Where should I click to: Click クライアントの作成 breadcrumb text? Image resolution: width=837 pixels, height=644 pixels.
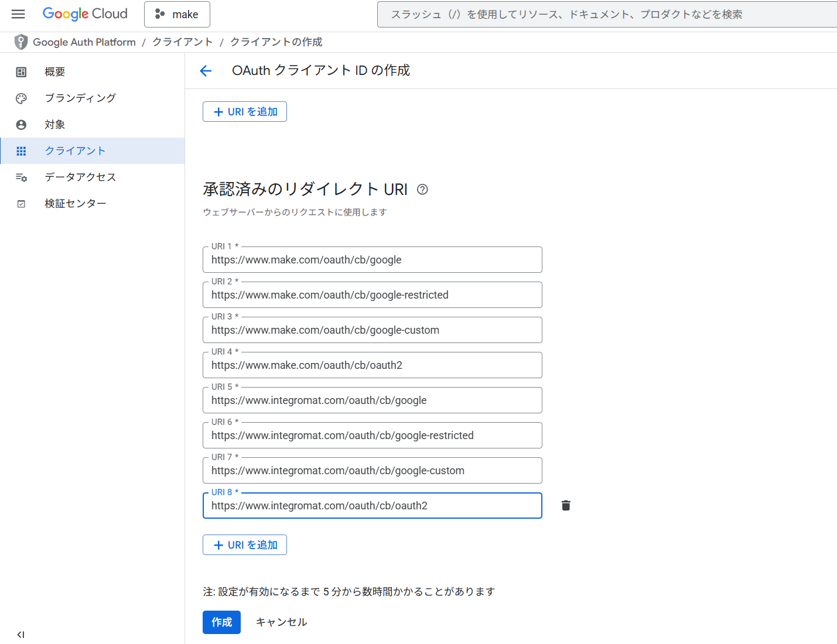point(276,42)
